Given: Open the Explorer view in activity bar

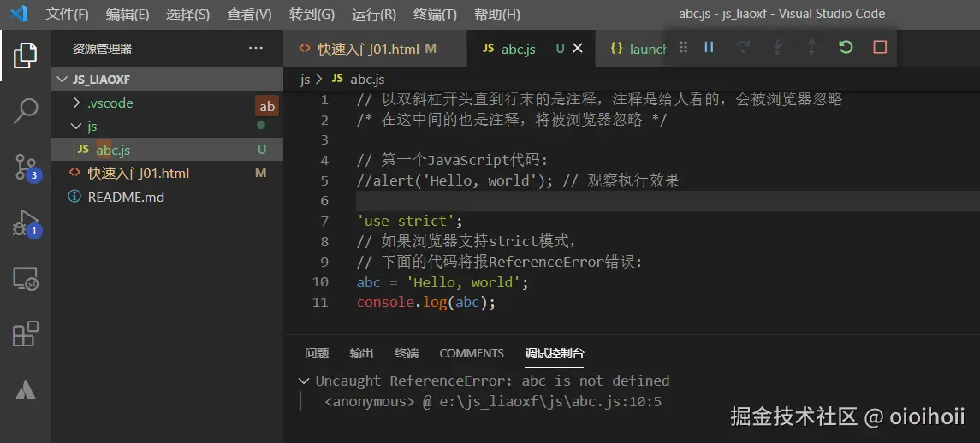Looking at the screenshot, I should tap(25, 56).
